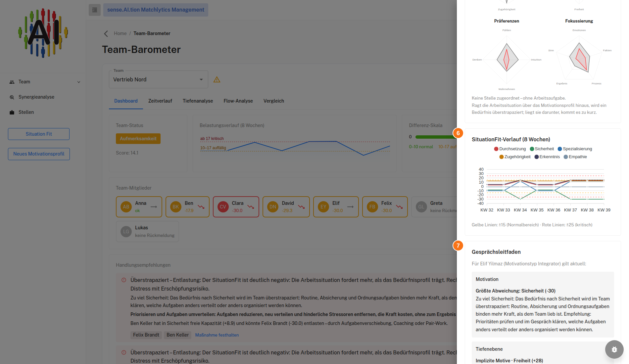Click the Team people icon in sidebar
The image size is (629, 364).
(x=12, y=82)
